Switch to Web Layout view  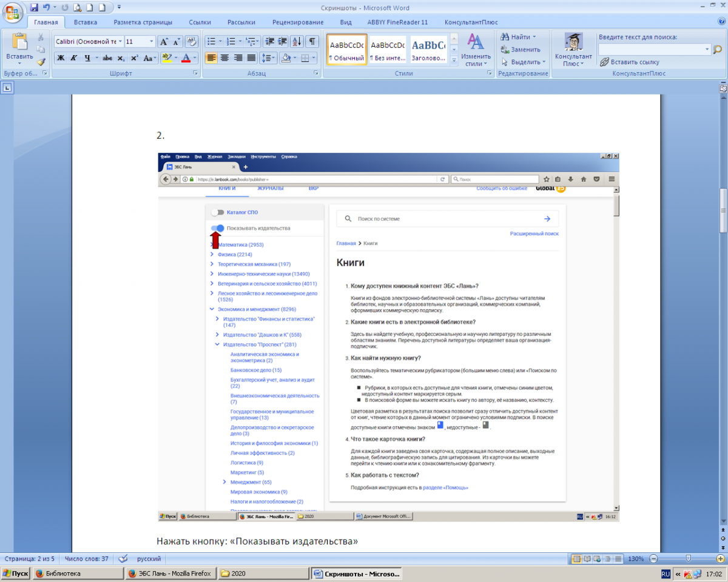click(598, 558)
